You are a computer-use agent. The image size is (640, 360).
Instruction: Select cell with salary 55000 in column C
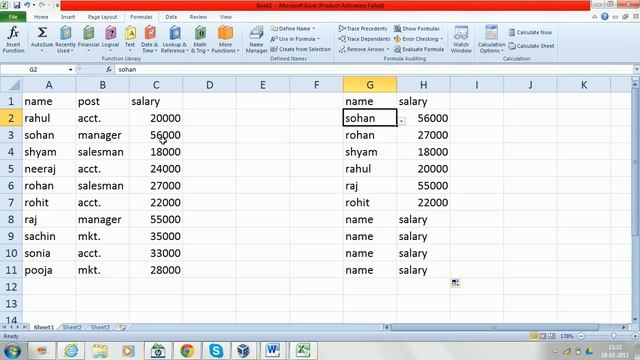[x=156, y=220]
